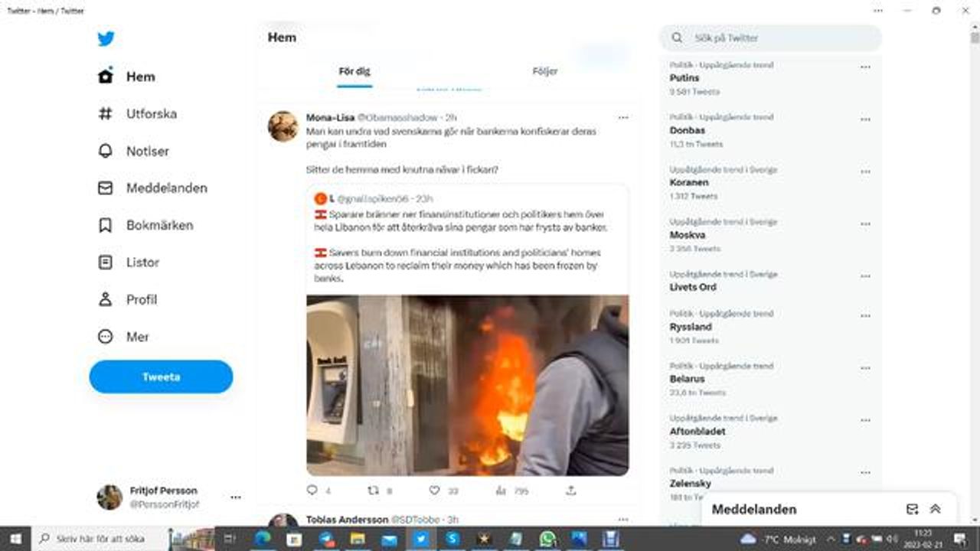Click the Twitter bird logo
The image size is (980, 551).
click(106, 39)
